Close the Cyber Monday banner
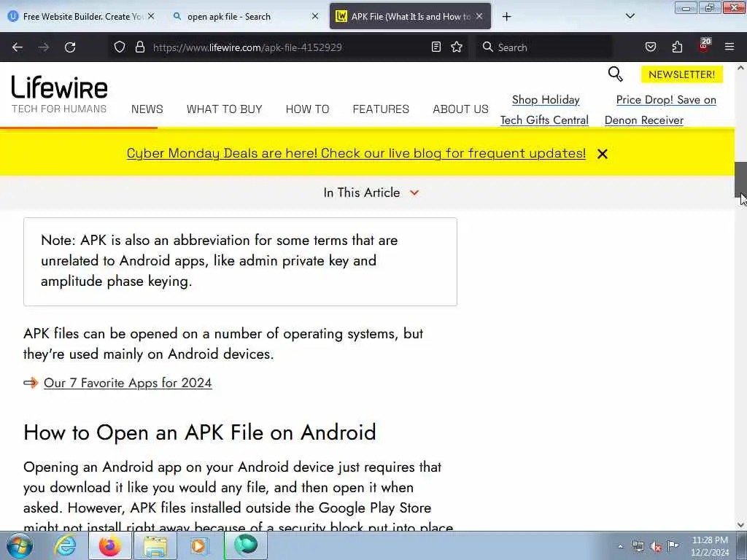 pos(602,154)
